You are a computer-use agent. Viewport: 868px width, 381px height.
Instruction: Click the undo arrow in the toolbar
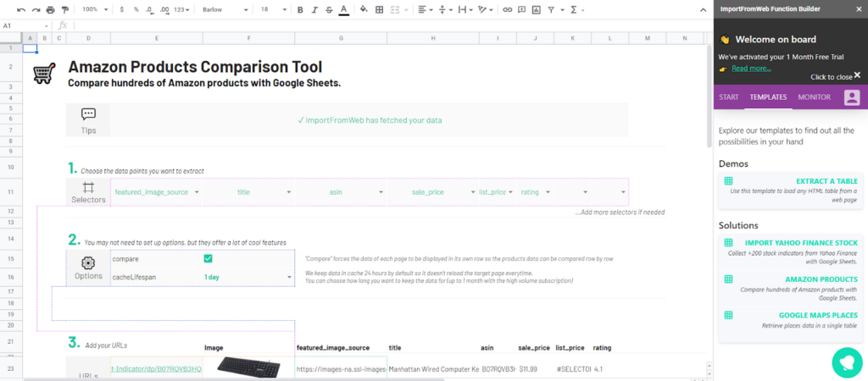[21, 10]
